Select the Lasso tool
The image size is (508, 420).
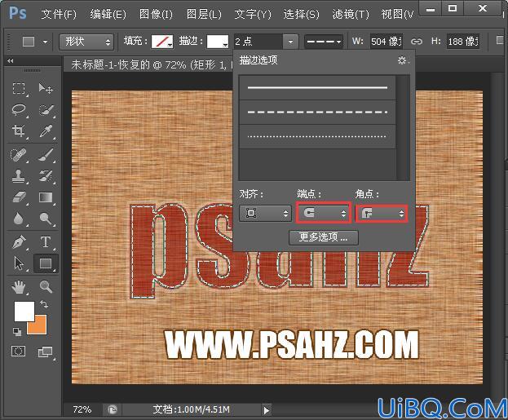[19, 110]
